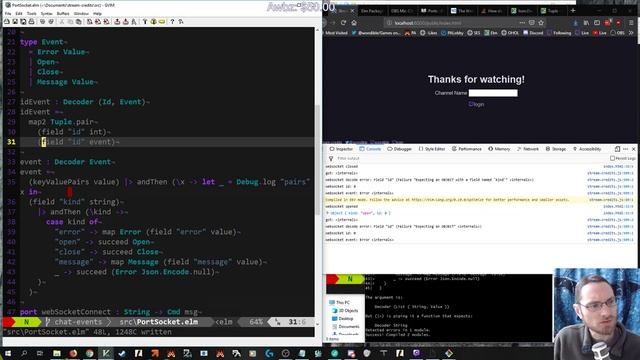Click the Find Help icon in GVim toolbar
The width and height of the screenshot is (640, 360).
tap(180, 22)
